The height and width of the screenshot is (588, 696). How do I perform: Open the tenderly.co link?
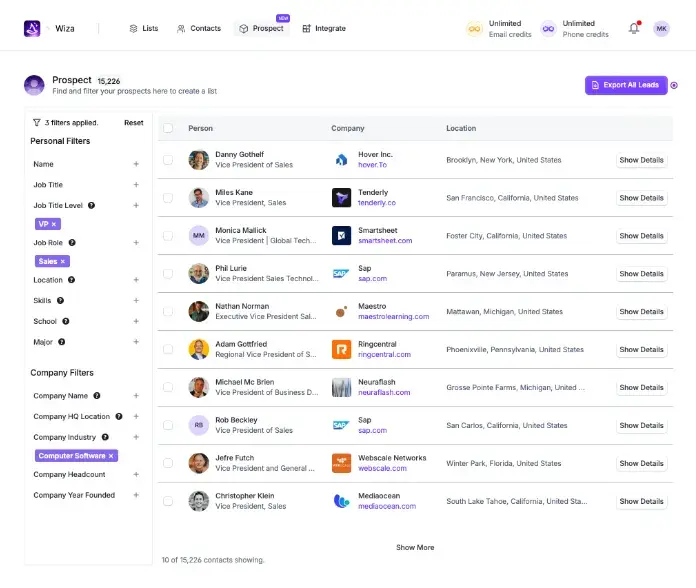(377, 202)
